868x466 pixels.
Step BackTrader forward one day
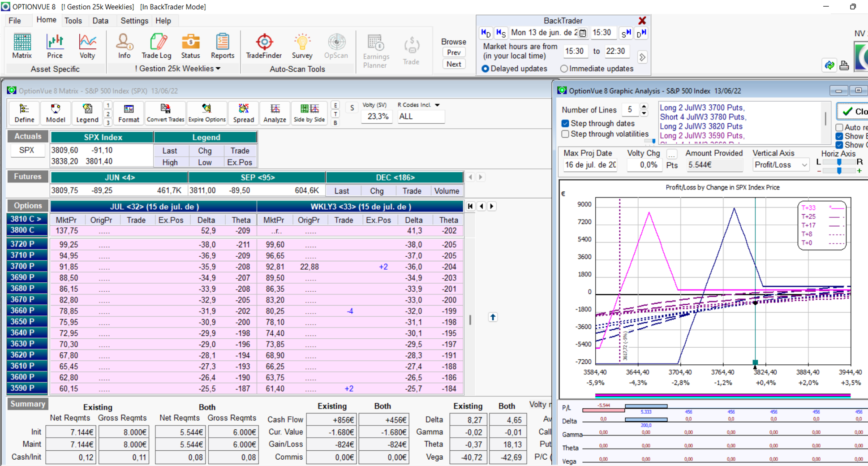click(x=641, y=33)
